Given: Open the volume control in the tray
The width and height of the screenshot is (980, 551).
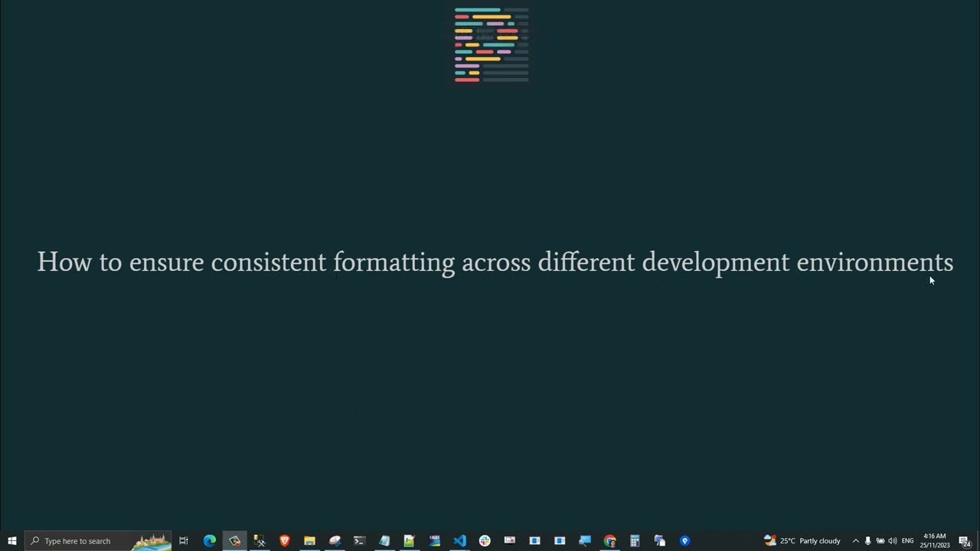Looking at the screenshot, I should 892,541.
